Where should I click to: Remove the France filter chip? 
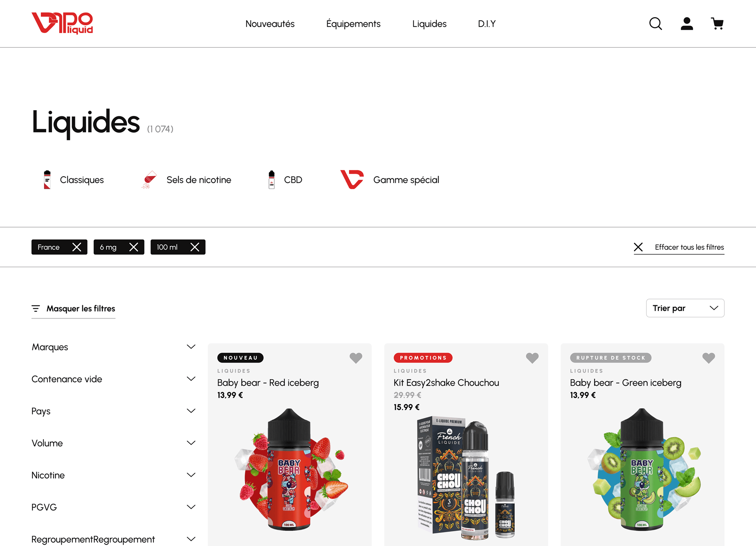click(77, 247)
